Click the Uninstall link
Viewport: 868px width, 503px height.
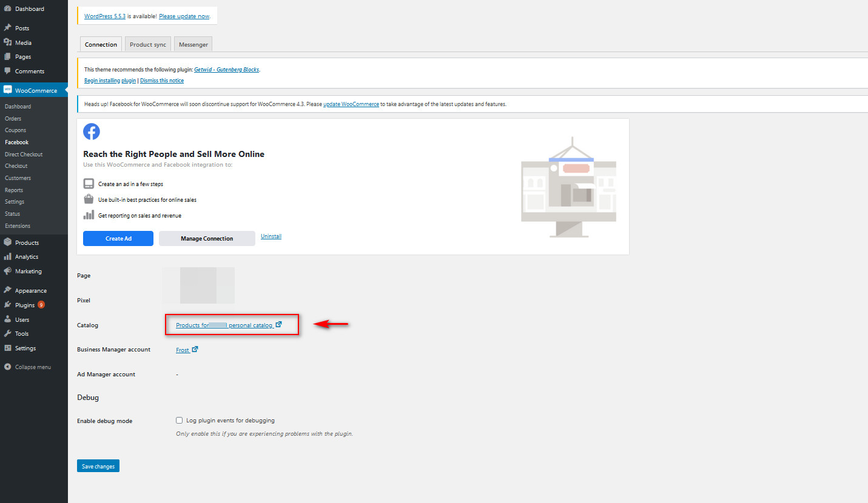[x=271, y=236]
